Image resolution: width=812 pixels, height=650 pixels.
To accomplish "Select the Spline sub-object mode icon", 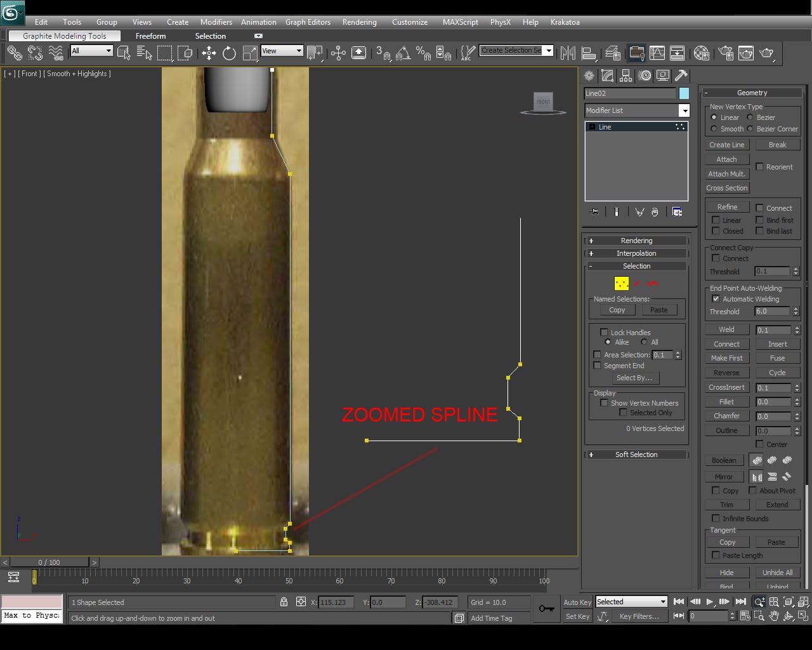I will coord(652,283).
